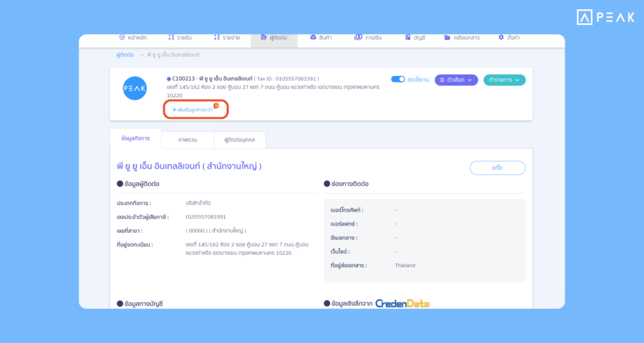Open the การเงิน finance menu

368,38
